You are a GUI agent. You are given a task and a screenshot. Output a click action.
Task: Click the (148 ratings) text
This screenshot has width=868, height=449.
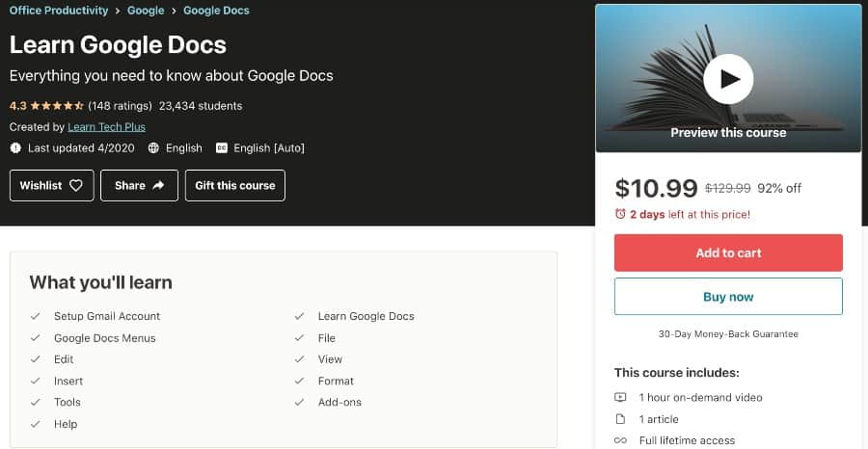pyautogui.click(x=120, y=106)
